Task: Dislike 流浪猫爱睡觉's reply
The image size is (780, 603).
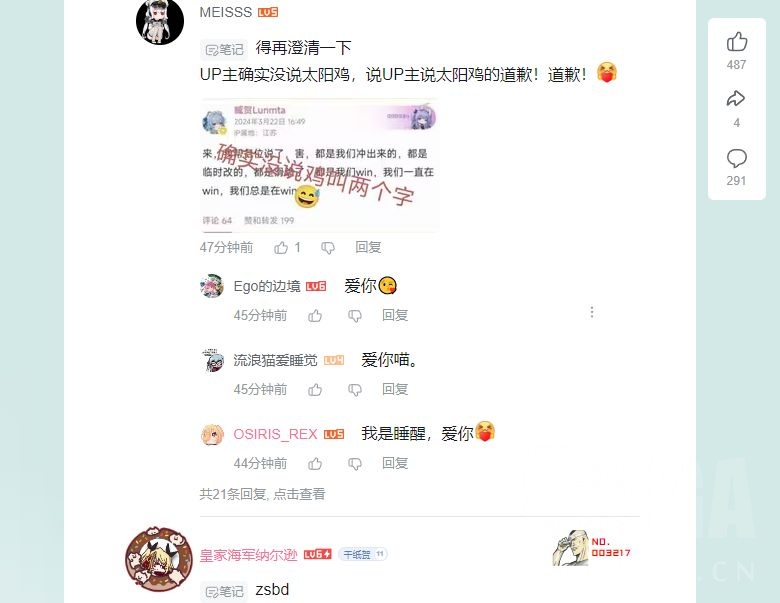Action: click(x=355, y=390)
